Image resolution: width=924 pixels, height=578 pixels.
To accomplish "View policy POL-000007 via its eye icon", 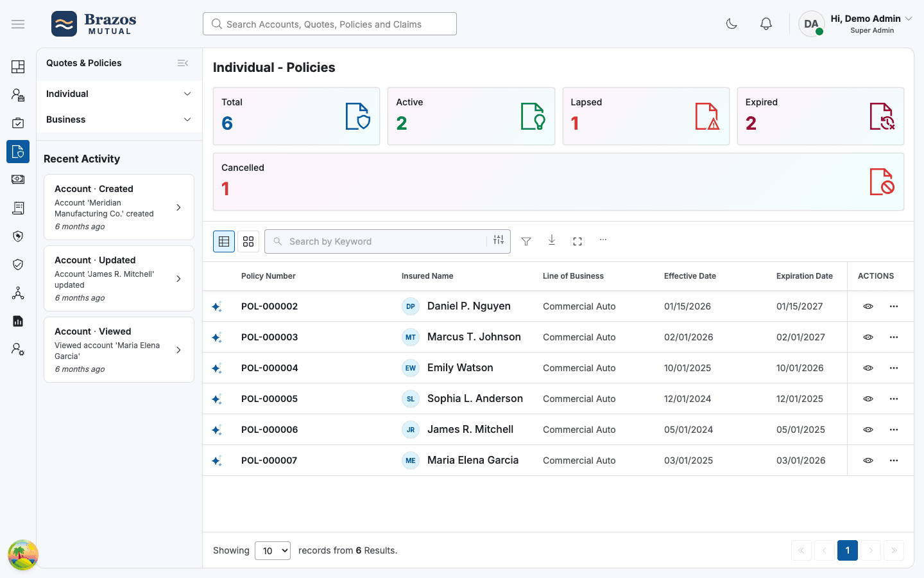I will pos(868,460).
